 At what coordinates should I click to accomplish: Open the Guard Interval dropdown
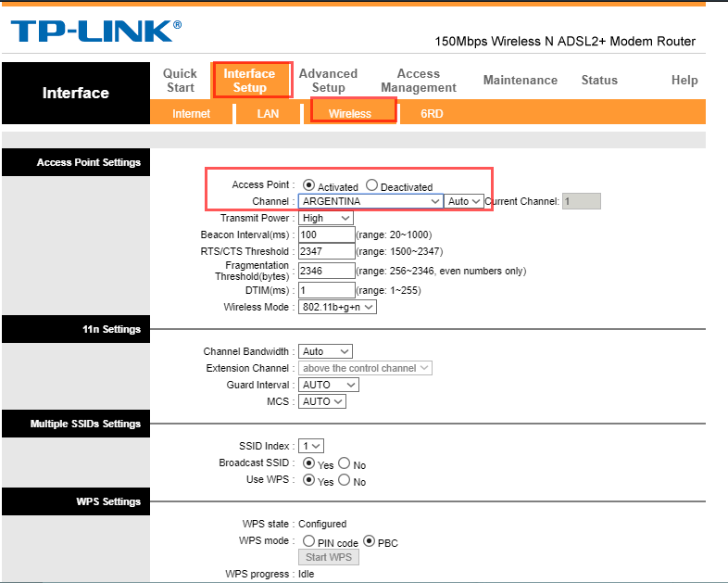pos(328,385)
